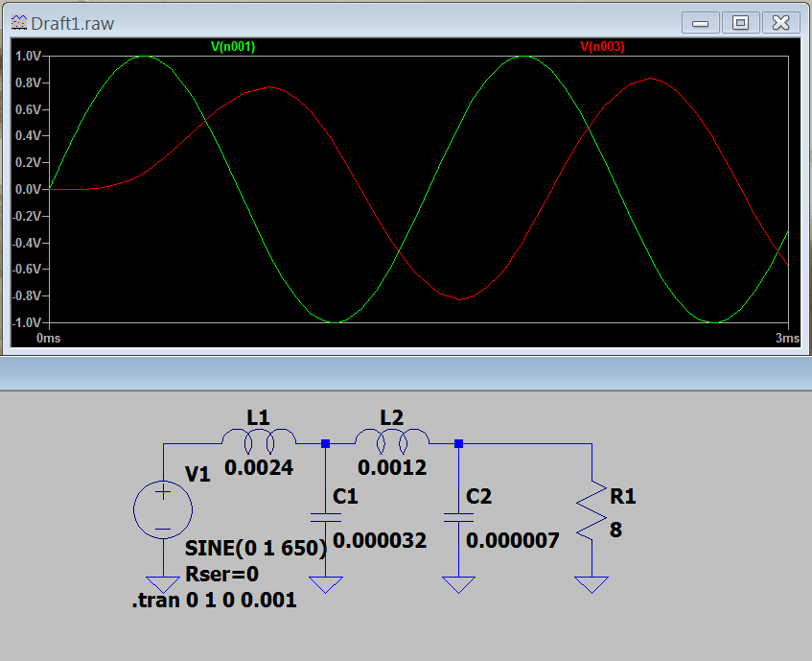Click the .tran 0 1 0 0.001 directive
Image resolution: width=812 pixels, height=661 pixels.
coord(215,601)
